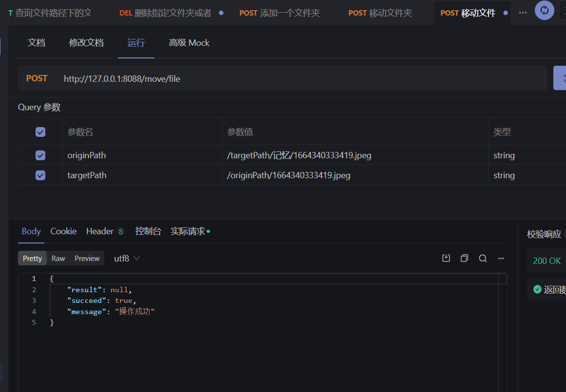This screenshot has width=566, height=392.
Task: Click the purple refresh icon at top right
Action: tap(544, 10)
